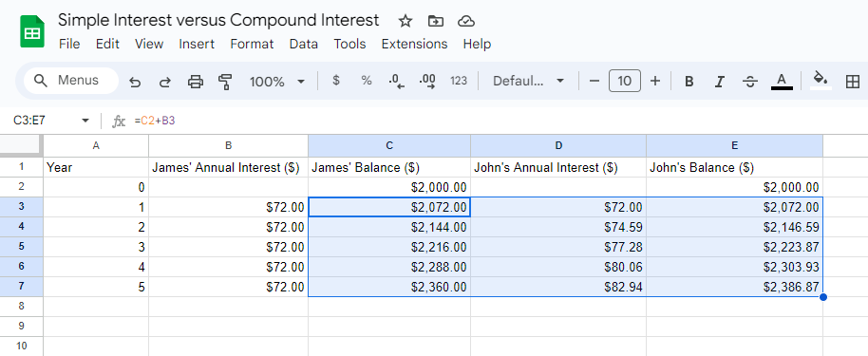Open the Edit menu
The height and width of the screenshot is (356, 868).
click(x=107, y=44)
